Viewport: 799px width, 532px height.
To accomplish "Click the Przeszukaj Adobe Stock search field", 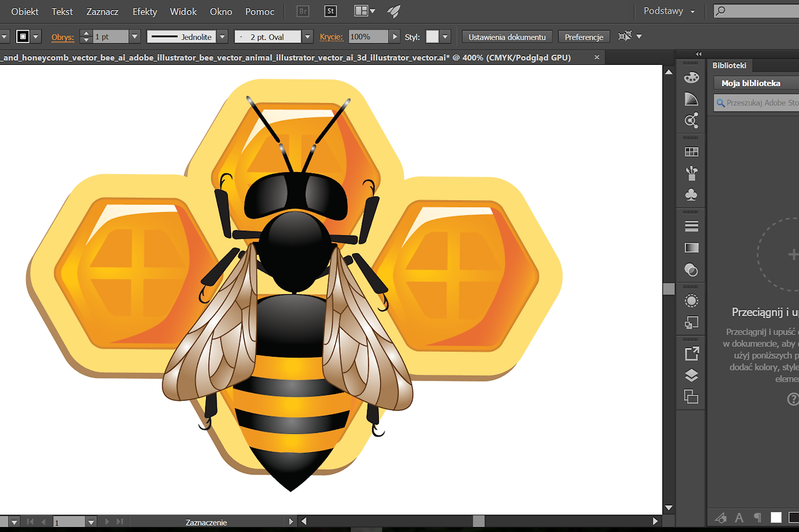I will pos(757,103).
